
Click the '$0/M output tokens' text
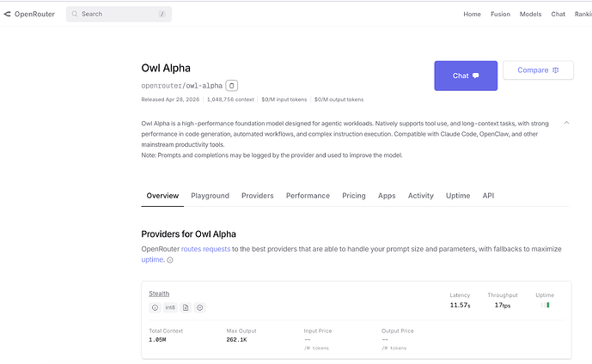point(339,100)
